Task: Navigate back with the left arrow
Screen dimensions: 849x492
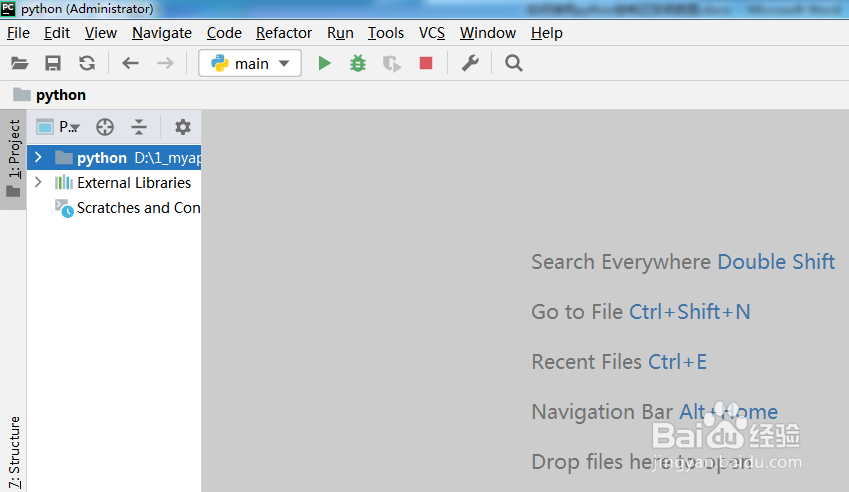Action: coord(130,63)
